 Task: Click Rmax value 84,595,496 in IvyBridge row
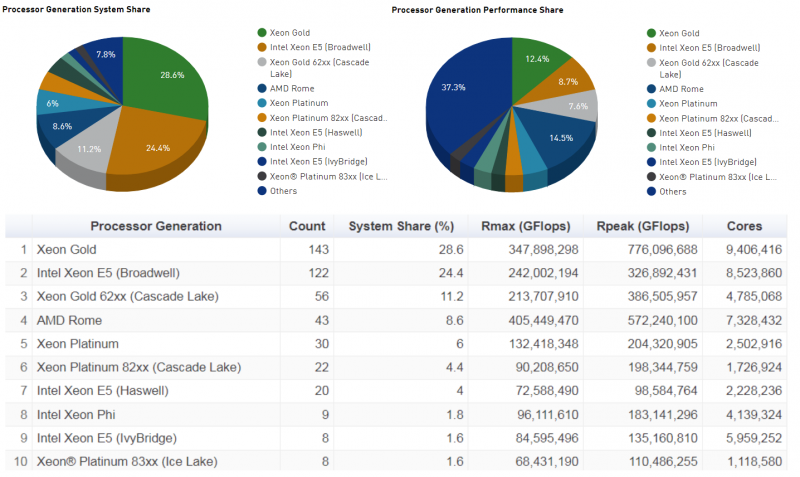(547, 438)
